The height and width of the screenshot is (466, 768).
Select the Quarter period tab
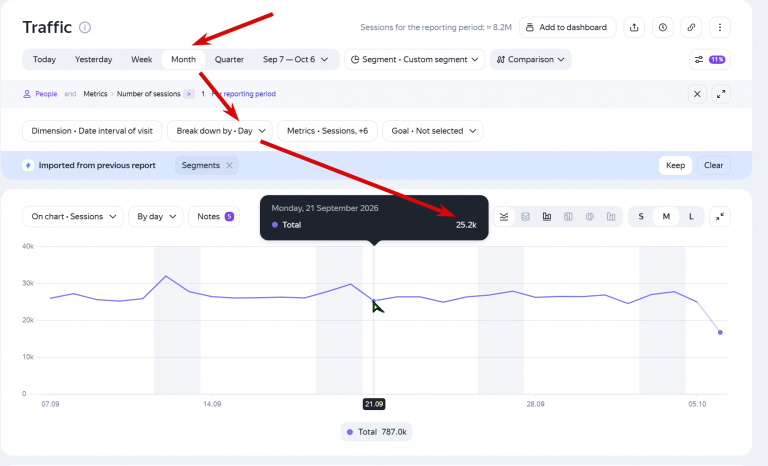229,59
